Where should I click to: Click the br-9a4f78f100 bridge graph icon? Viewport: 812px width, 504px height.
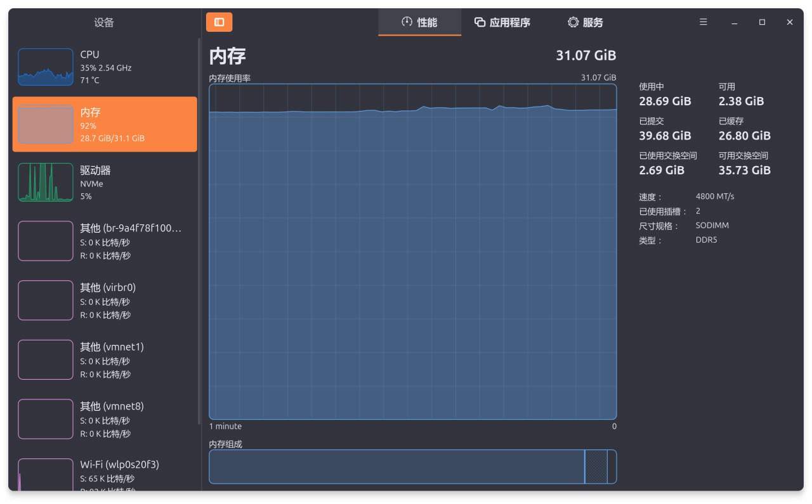(x=46, y=241)
